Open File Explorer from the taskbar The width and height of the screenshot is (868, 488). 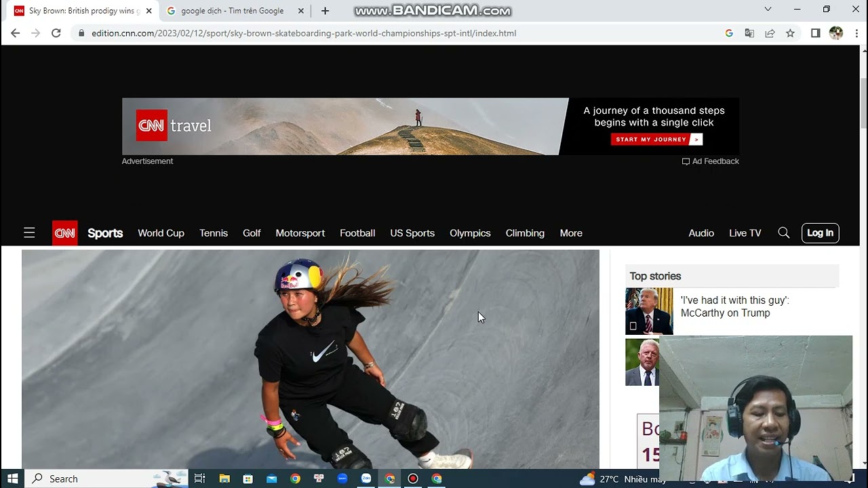point(224,479)
